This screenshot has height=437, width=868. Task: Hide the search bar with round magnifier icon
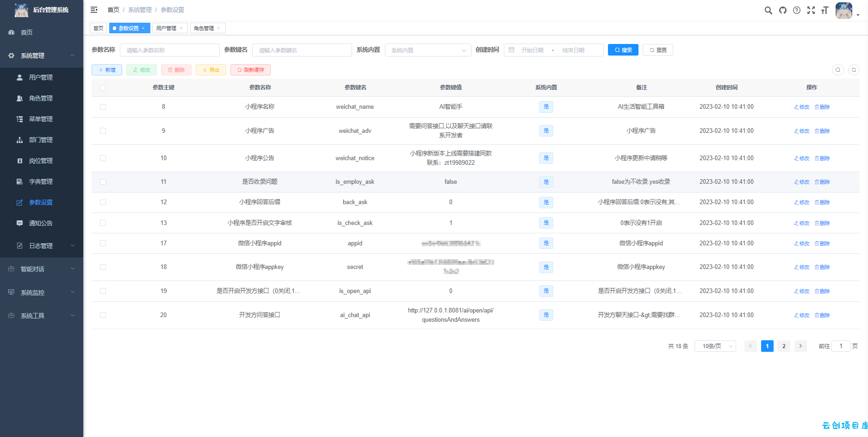point(838,70)
